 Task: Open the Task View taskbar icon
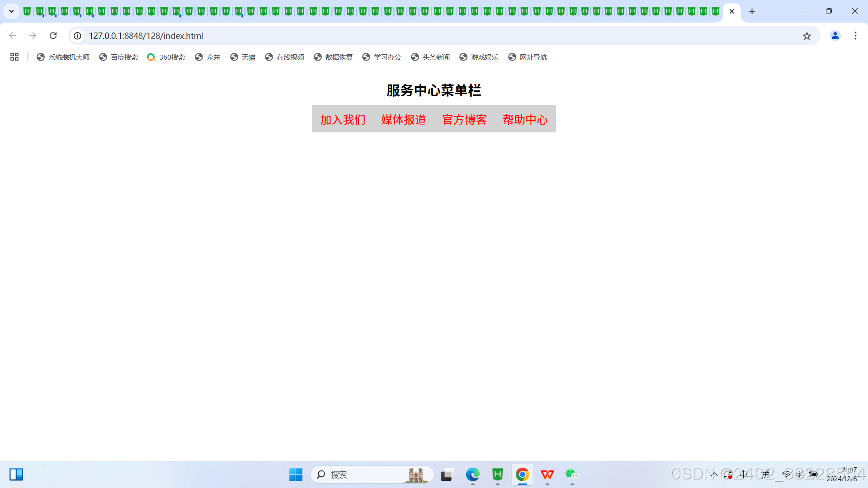447,474
